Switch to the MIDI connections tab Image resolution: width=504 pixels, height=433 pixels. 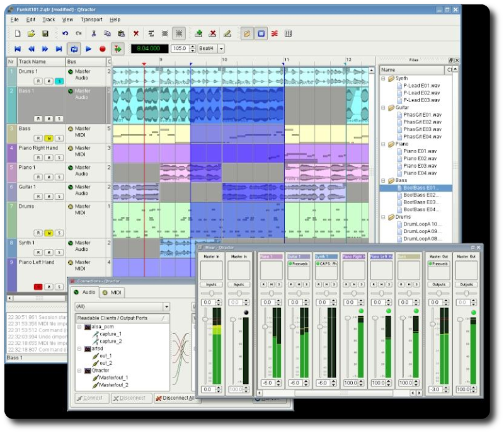coord(113,292)
